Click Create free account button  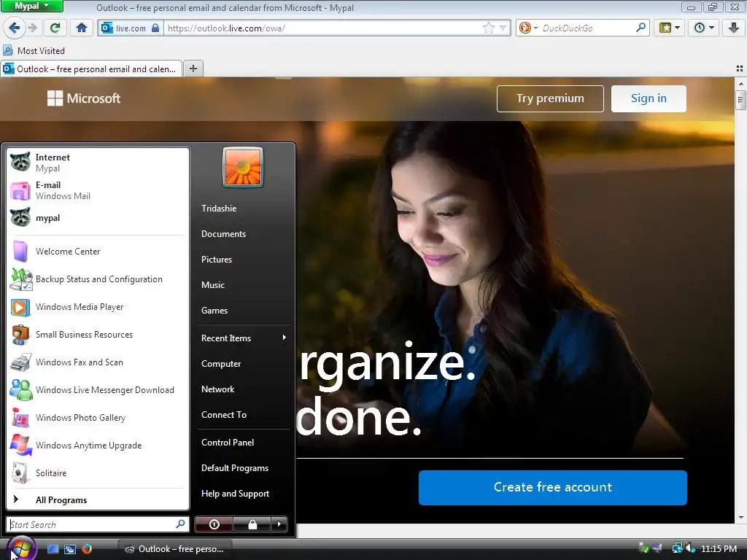tap(553, 487)
